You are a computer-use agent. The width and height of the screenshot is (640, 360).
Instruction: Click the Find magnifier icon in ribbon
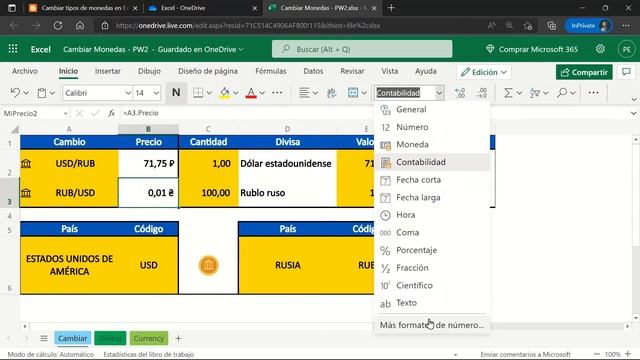pyautogui.click(x=562, y=93)
